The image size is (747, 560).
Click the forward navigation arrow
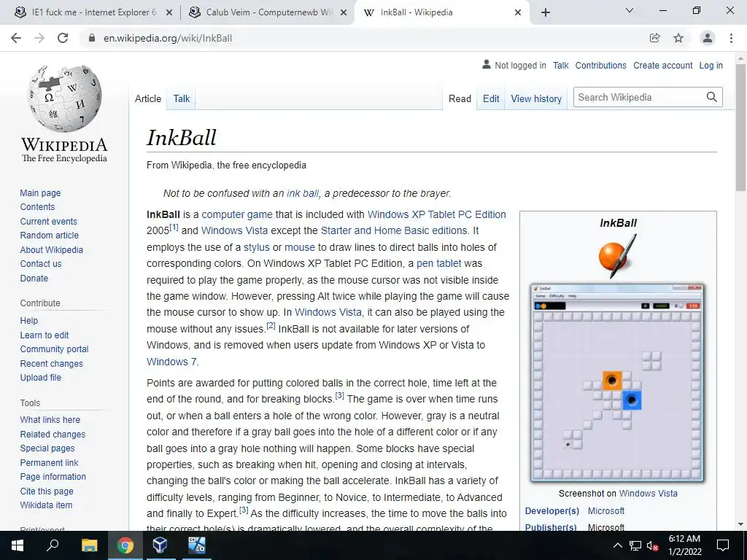coord(39,38)
